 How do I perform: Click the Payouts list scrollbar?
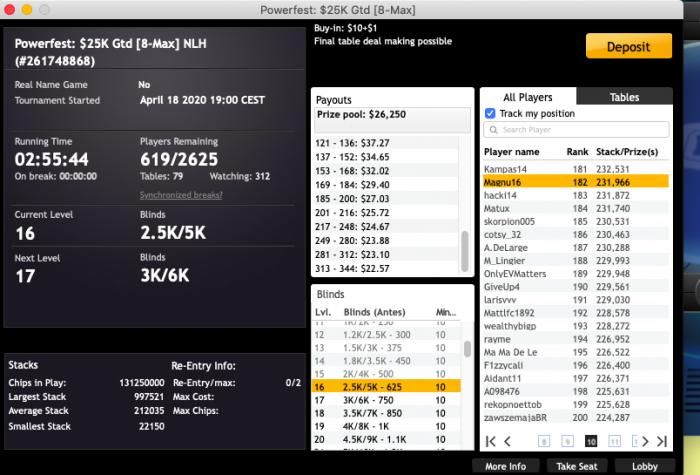tap(465, 251)
